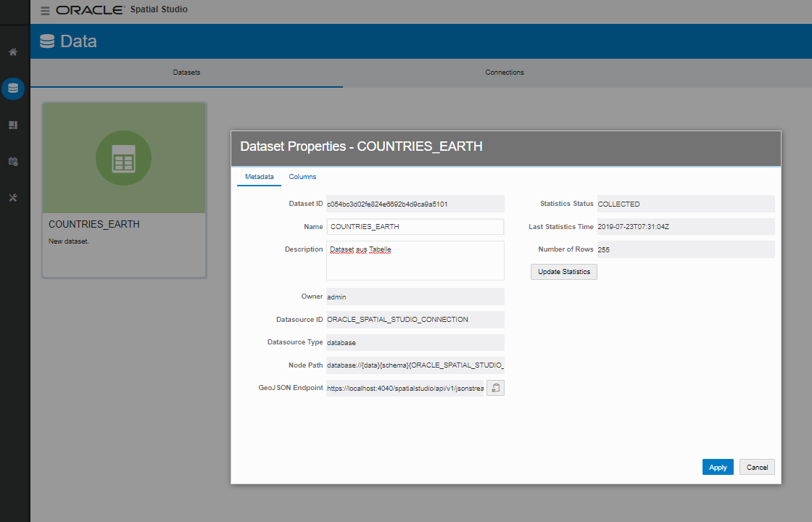Click the Data header database icon

47,41
